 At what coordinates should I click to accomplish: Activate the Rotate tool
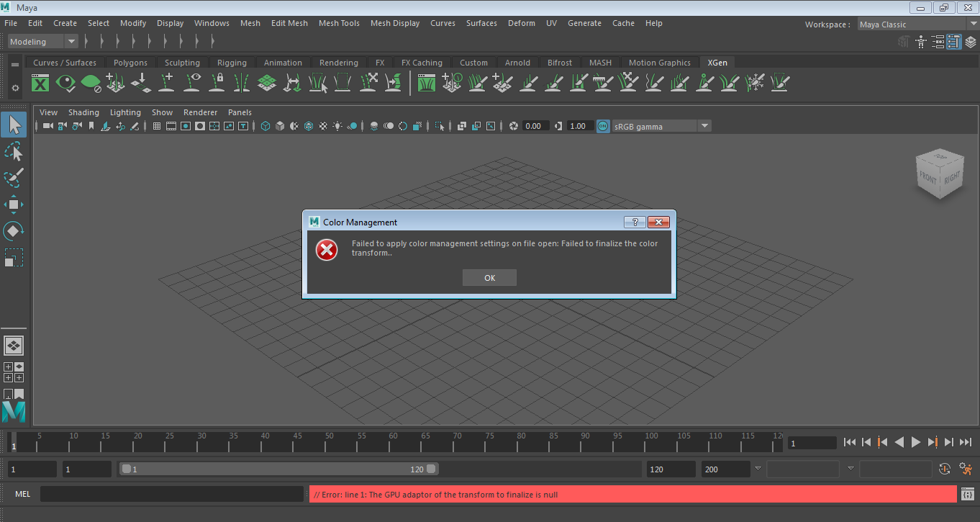coord(14,231)
